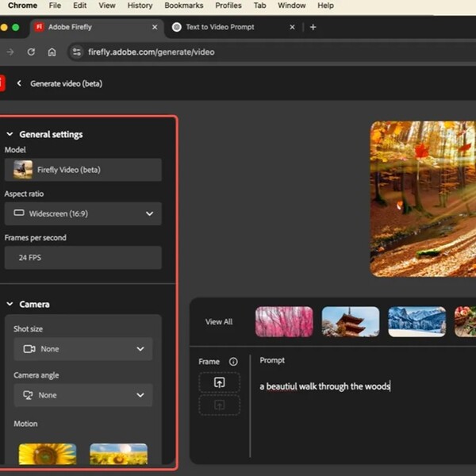Click the back chevron beside Generate video
The height and width of the screenshot is (476, 476).
[19, 83]
